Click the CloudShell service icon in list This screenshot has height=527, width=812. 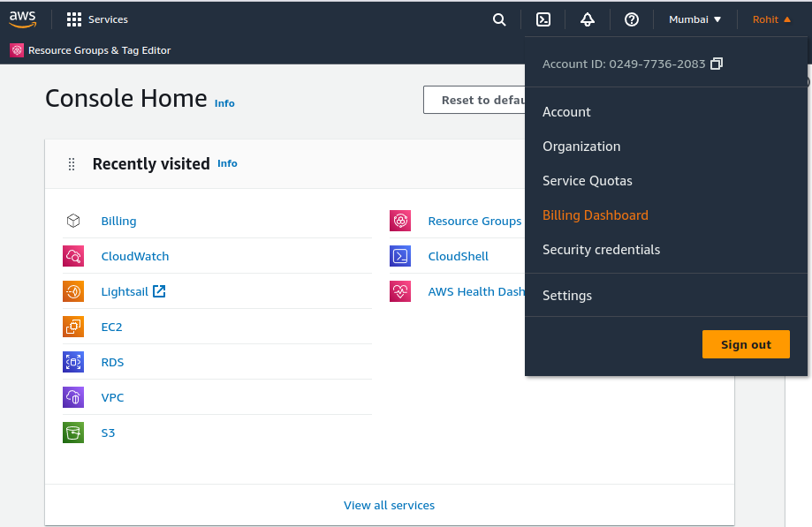(400, 256)
